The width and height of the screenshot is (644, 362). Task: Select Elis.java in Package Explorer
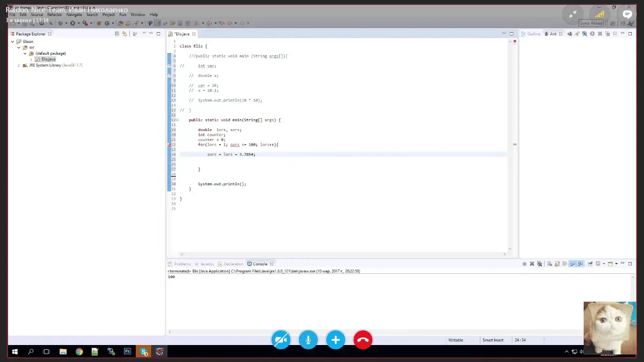48,59
